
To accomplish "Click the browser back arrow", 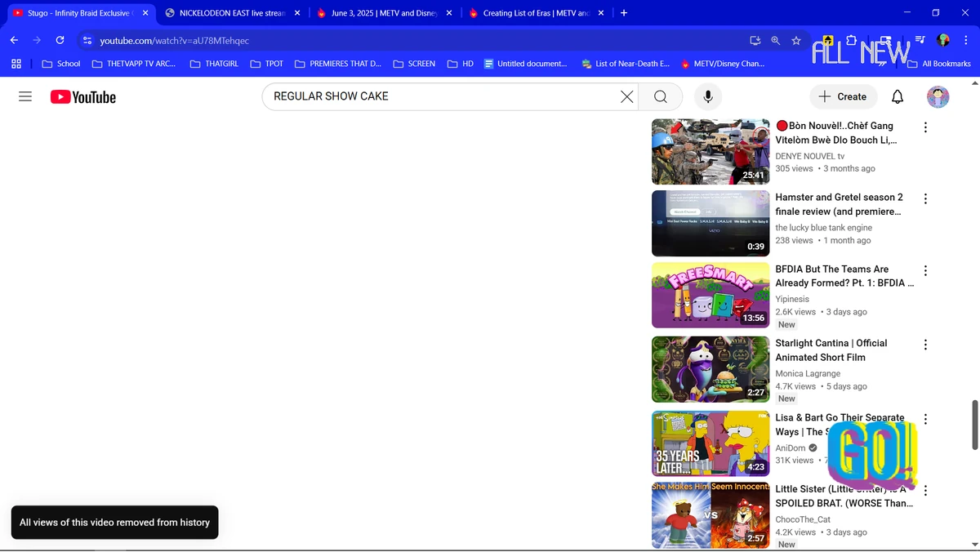I will click(x=13, y=40).
